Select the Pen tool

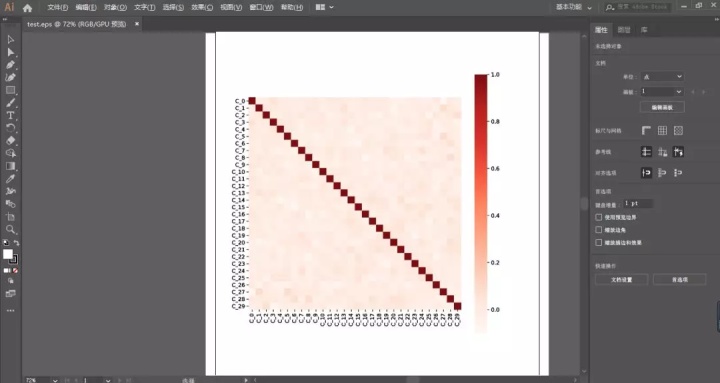click(11, 65)
